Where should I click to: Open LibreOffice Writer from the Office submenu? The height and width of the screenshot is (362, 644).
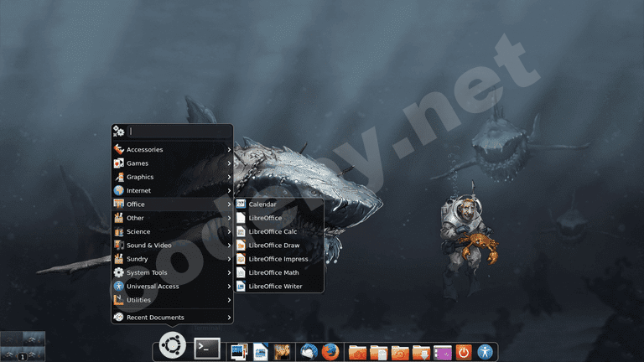pyautogui.click(x=274, y=287)
